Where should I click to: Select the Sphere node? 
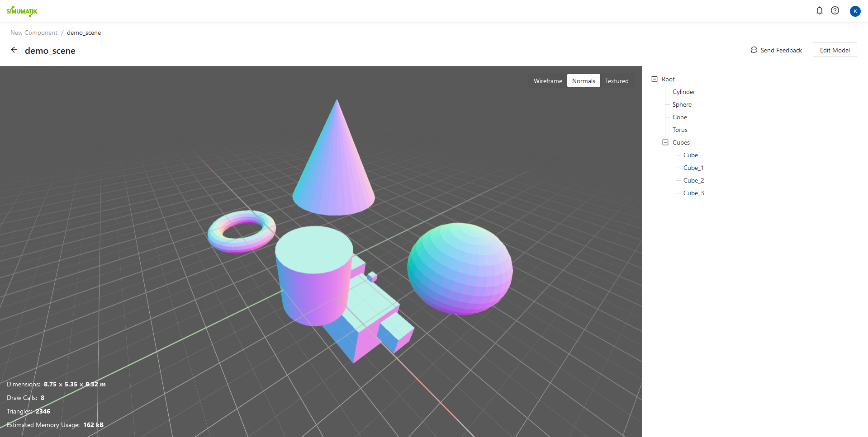(x=682, y=104)
